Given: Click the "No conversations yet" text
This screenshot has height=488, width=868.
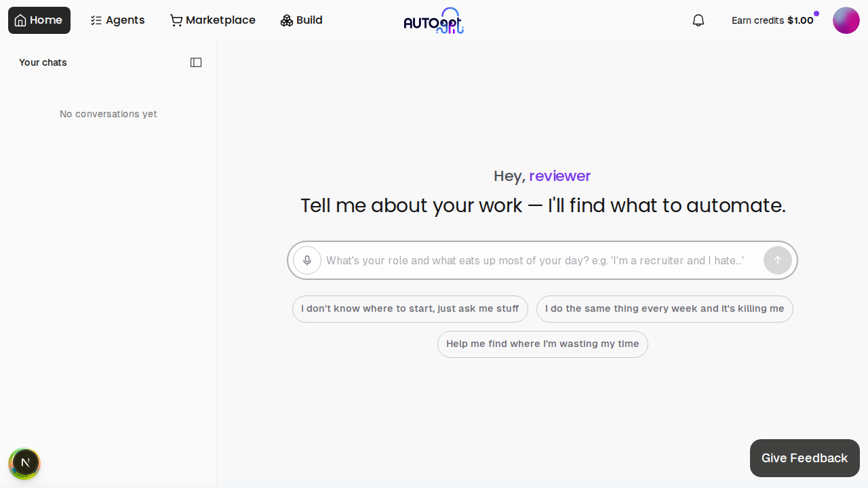Looking at the screenshot, I should click(108, 114).
